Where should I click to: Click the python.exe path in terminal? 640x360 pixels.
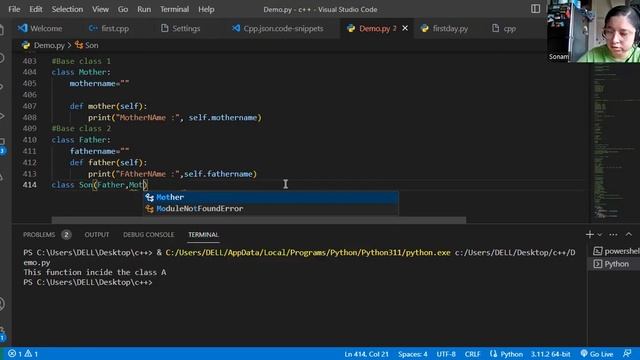coord(308,253)
